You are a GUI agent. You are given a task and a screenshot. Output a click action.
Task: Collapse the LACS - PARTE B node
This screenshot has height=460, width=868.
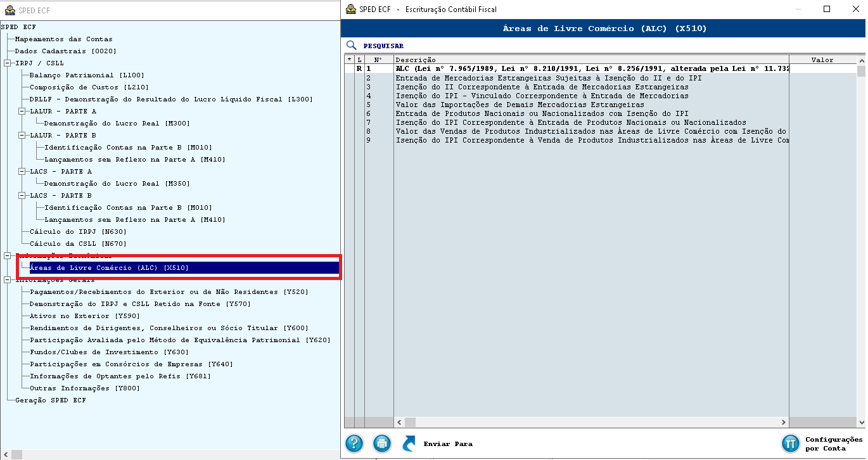pos(22,195)
